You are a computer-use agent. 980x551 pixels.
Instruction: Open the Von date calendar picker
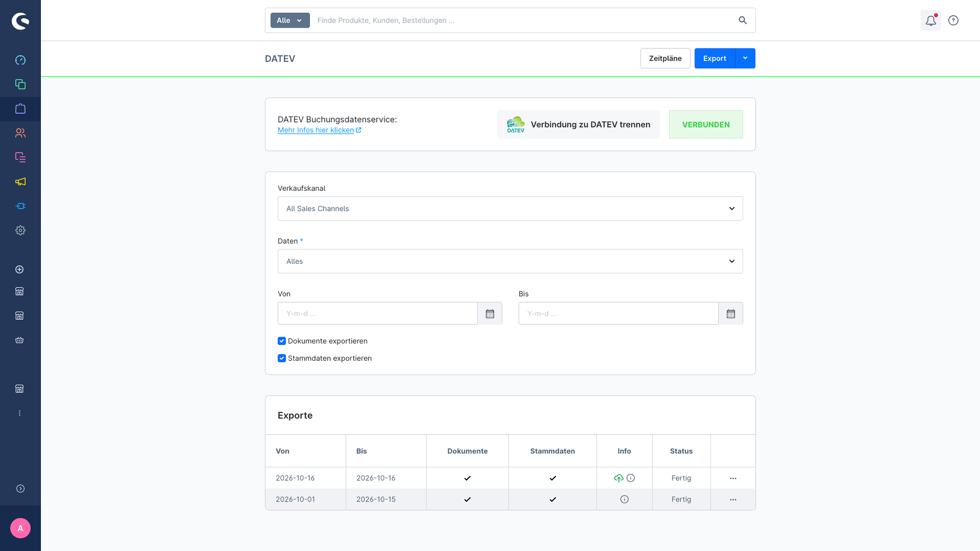490,314
